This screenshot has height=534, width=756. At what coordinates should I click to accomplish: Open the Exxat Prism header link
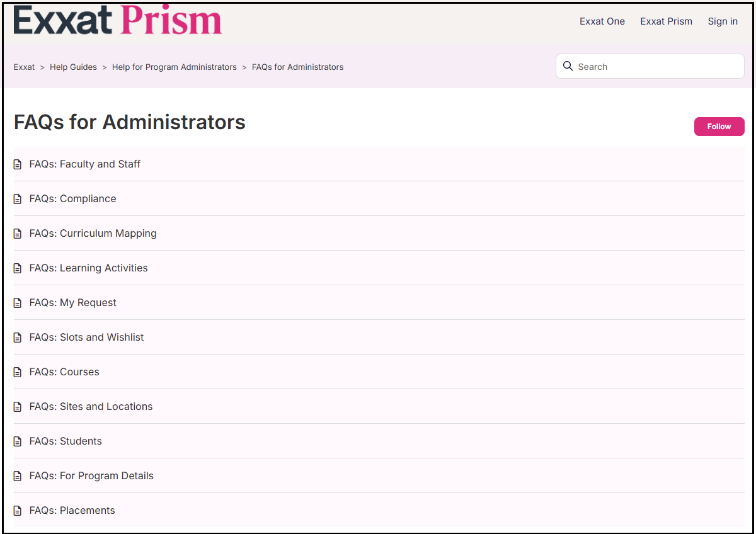pos(666,21)
